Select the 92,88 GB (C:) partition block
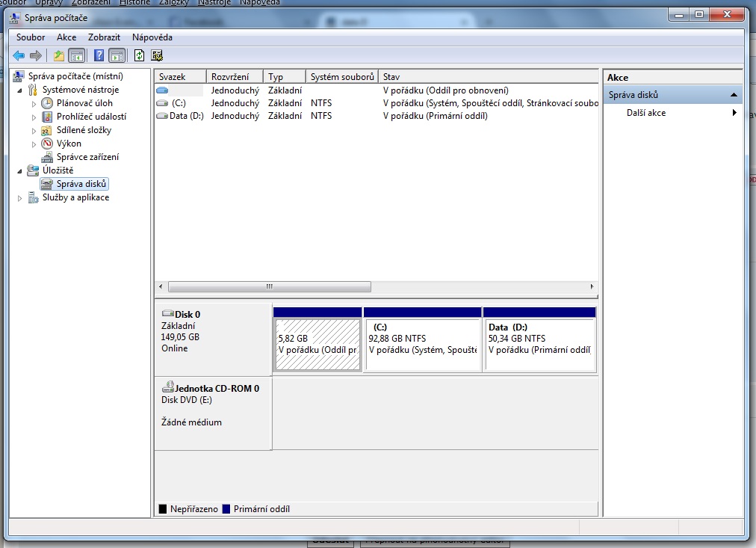The image size is (756, 548). [x=422, y=344]
